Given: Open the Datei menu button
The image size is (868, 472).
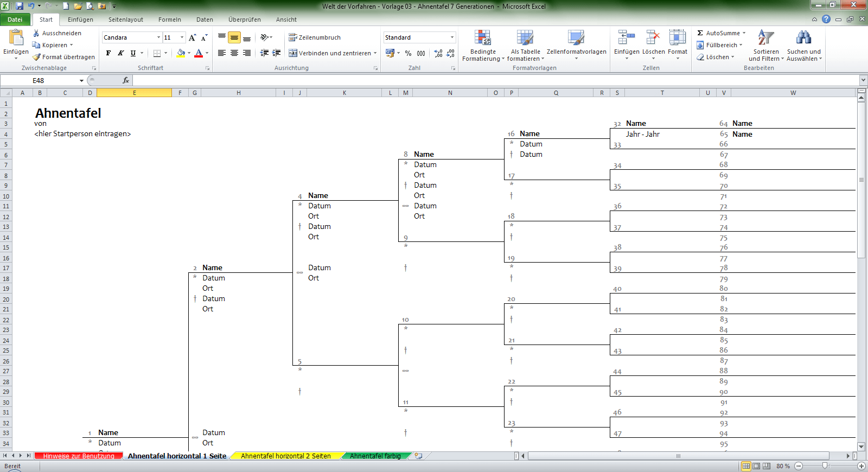Looking at the screenshot, I should pyautogui.click(x=15, y=20).
